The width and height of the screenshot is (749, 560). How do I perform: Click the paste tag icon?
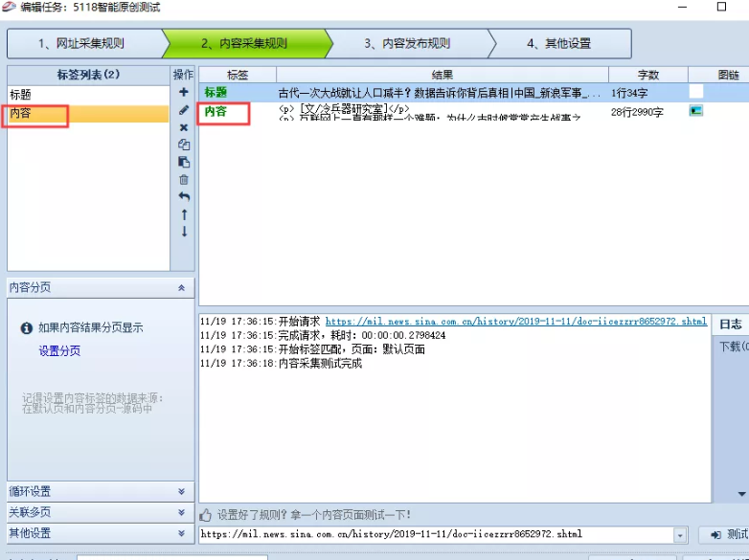tap(184, 162)
